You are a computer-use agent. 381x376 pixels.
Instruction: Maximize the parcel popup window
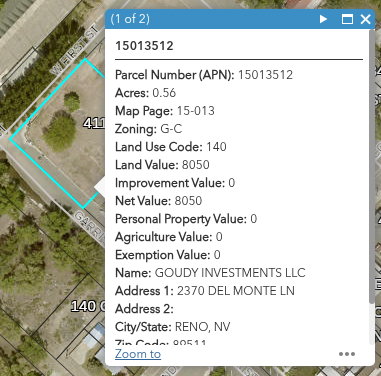[x=347, y=19]
